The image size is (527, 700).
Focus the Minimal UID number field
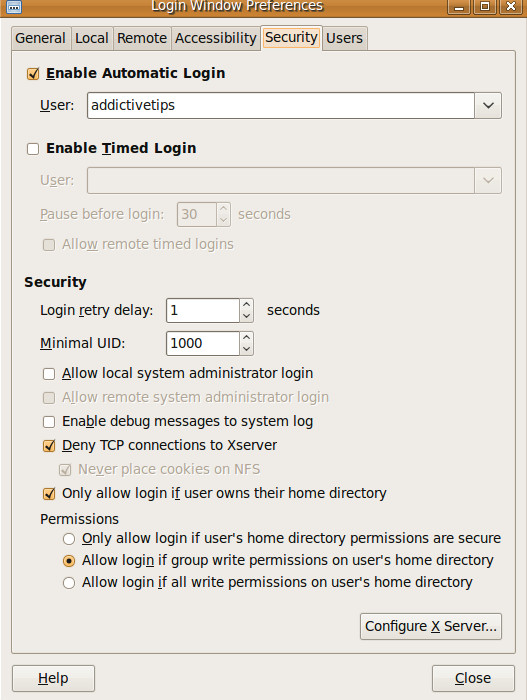[x=203, y=343]
